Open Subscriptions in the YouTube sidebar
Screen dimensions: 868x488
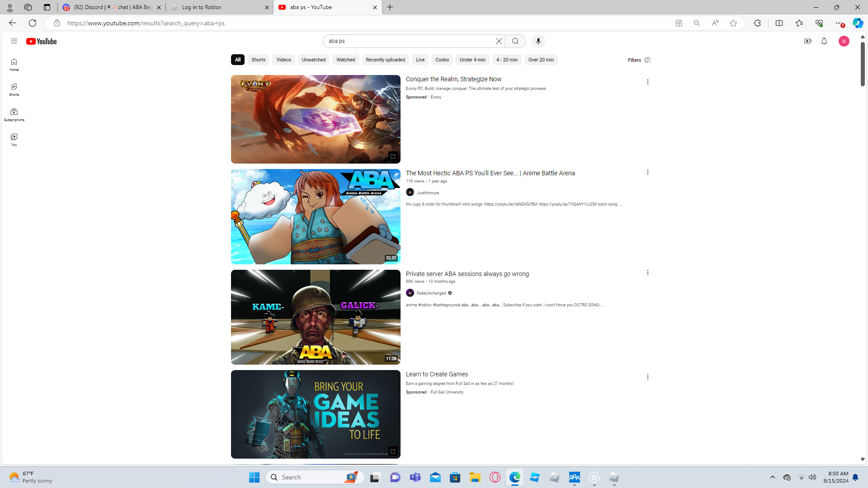pos(14,115)
